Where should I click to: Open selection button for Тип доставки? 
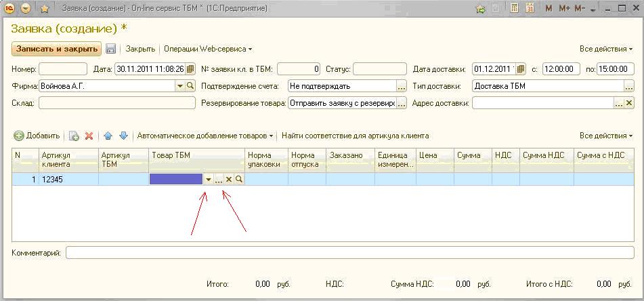(629, 87)
